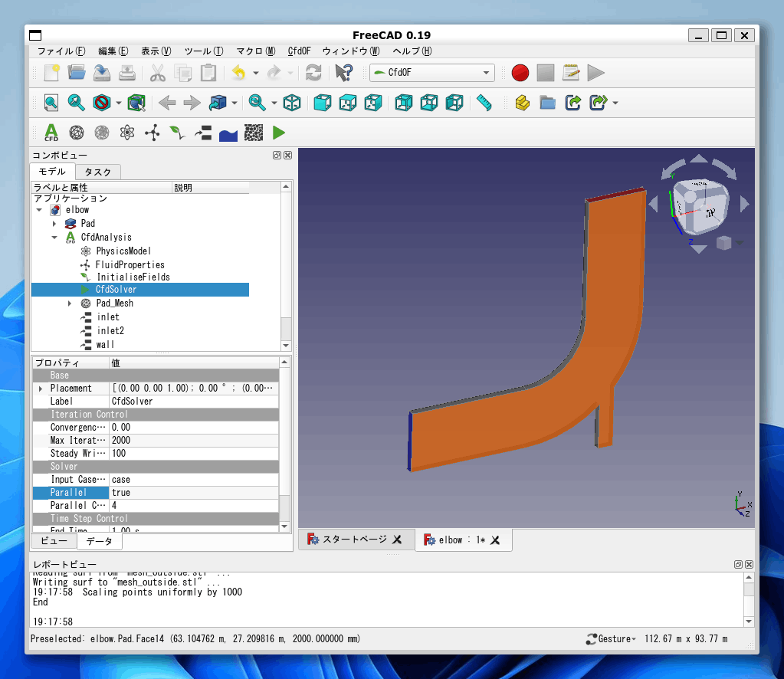The image size is (784, 679).
Task: Add a fluid boundary condition icon
Action: pos(203,133)
